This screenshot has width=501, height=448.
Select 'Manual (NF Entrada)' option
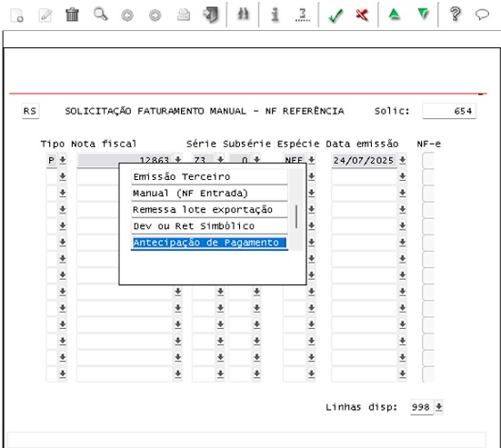[209, 194]
